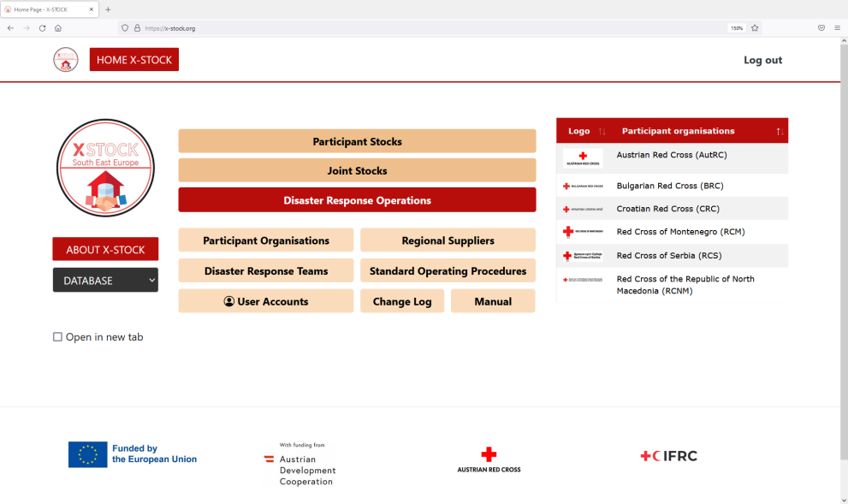
Task: Open the DATABASE dropdown
Action: 105,280
